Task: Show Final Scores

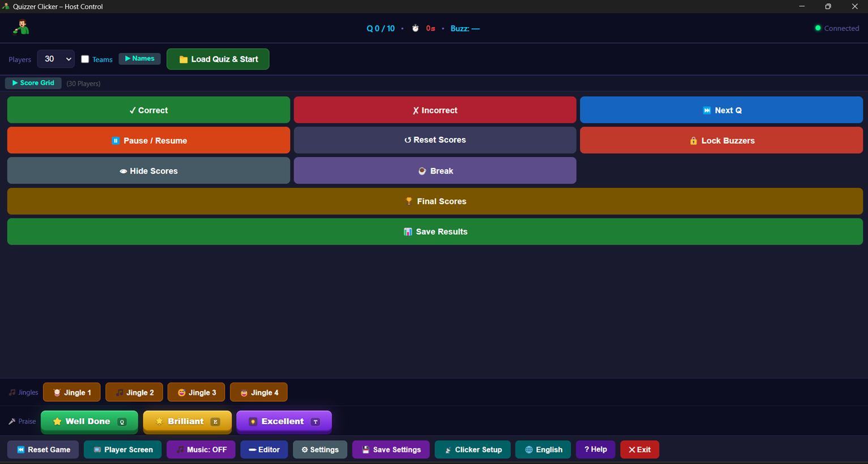Action: pyautogui.click(x=435, y=201)
